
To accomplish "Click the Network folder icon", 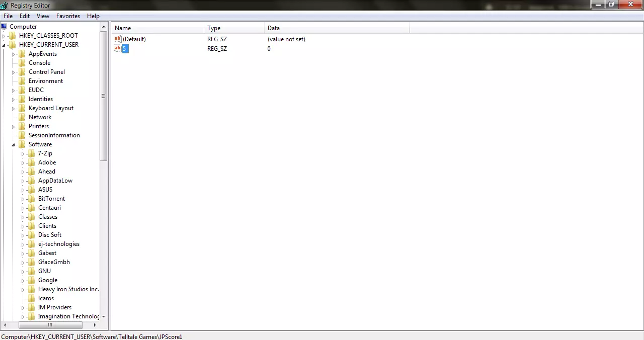I will click(22, 117).
